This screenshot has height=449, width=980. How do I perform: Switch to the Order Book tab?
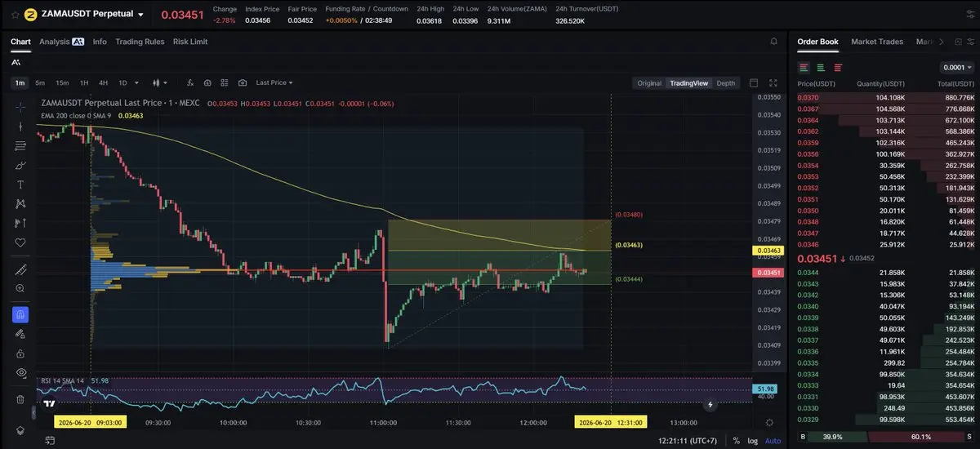[817, 42]
